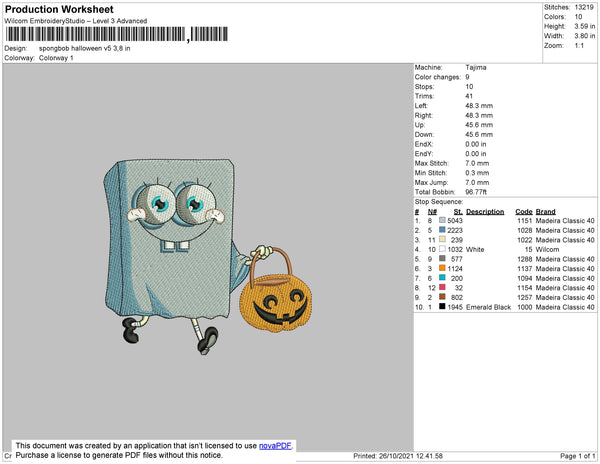Select the cream swatch for code 1022
Viewport: 600px width, 464px height.
442,239
